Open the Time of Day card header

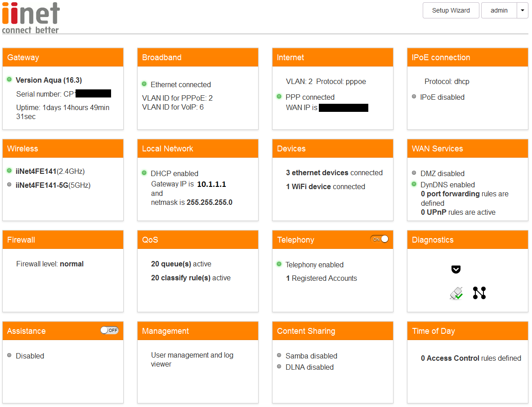point(468,331)
